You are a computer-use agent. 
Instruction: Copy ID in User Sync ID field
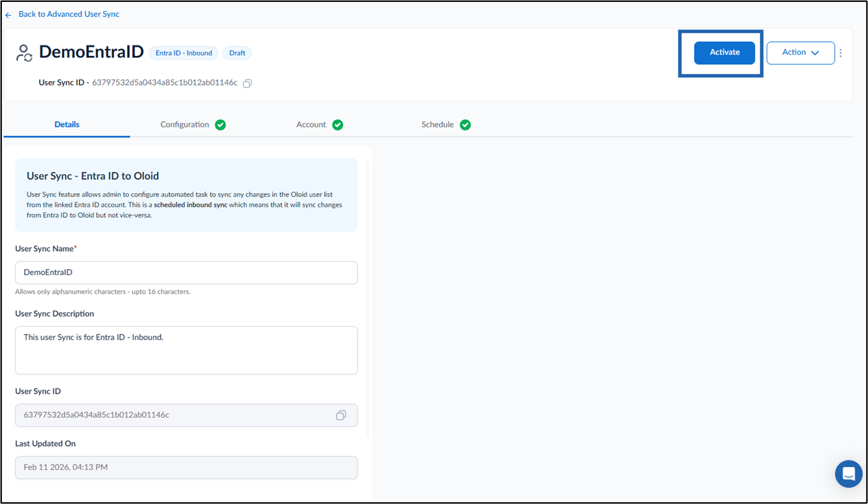tap(341, 415)
